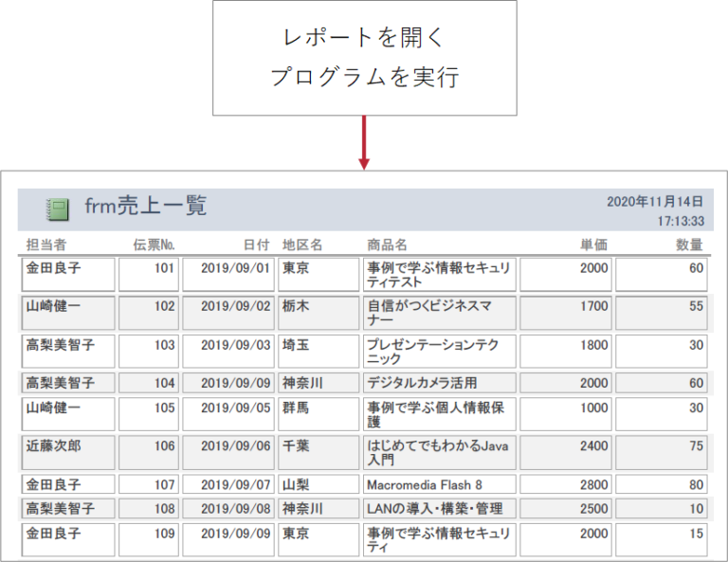Click the 伝票No. column header
The height and width of the screenshot is (562, 728).
pyautogui.click(x=155, y=245)
